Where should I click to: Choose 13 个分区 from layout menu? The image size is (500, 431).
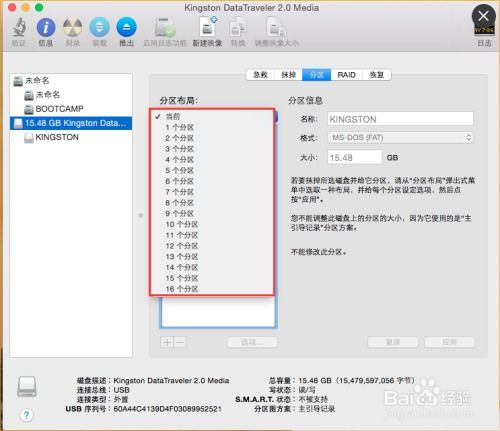tap(212, 257)
